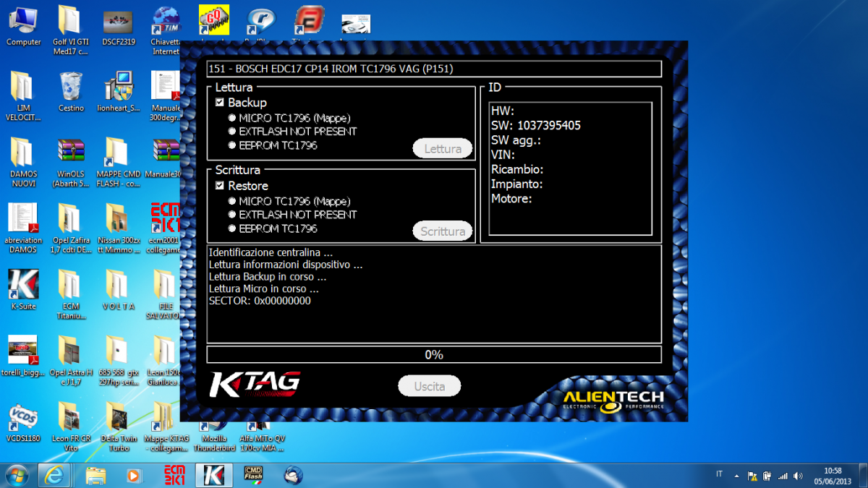
Task: Launch the VCDS1180 shortcut
Action: tap(23, 423)
